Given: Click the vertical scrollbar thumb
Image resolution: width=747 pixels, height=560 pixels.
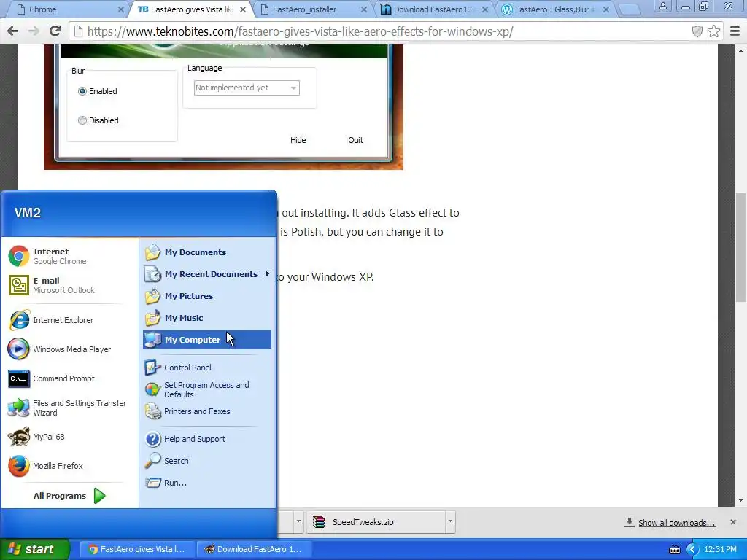Looking at the screenshot, I should (x=741, y=247).
